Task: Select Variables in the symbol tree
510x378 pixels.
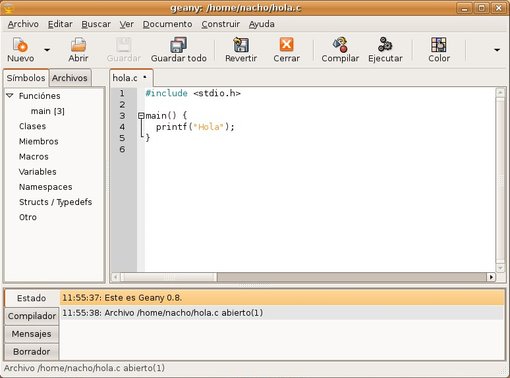Action: click(x=38, y=172)
